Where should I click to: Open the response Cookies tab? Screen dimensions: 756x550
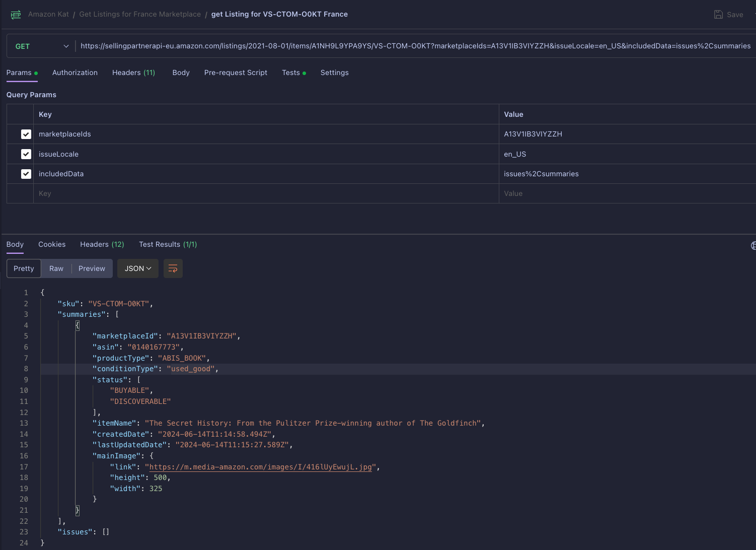click(52, 244)
